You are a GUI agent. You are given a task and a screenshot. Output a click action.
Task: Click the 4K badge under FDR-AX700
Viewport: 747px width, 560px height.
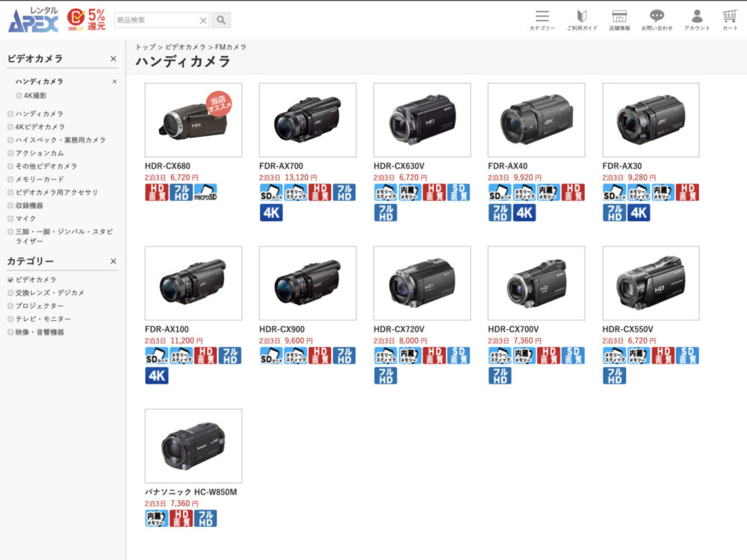pyautogui.click(x=271, y=212)
